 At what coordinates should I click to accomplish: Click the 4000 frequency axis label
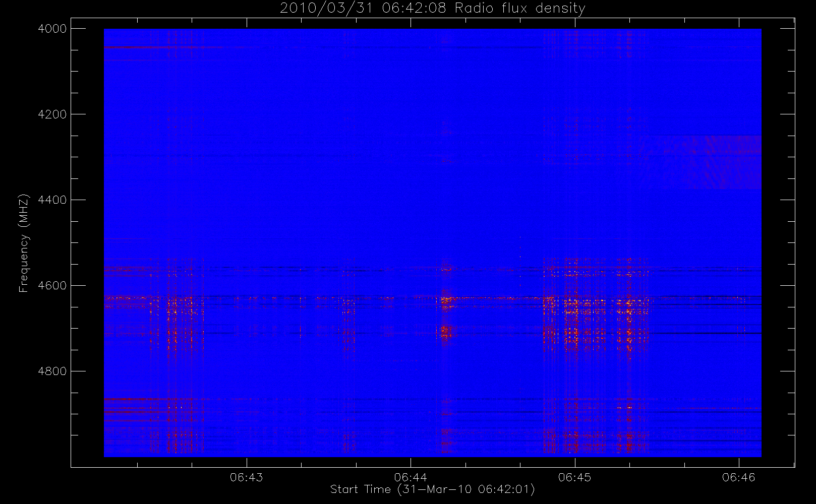(52, 29)
